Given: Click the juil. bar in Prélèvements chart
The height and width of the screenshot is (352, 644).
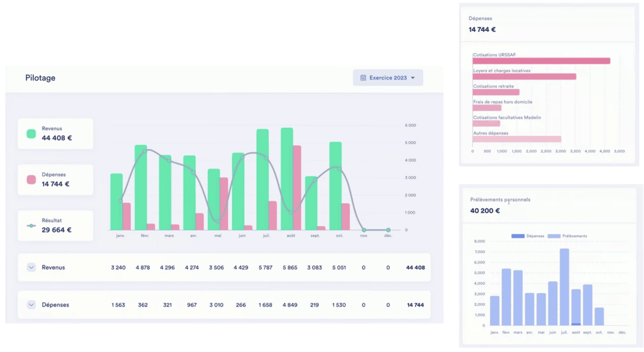Looking at the screenshot, I should pyautogui.click(x=564, y=287).
